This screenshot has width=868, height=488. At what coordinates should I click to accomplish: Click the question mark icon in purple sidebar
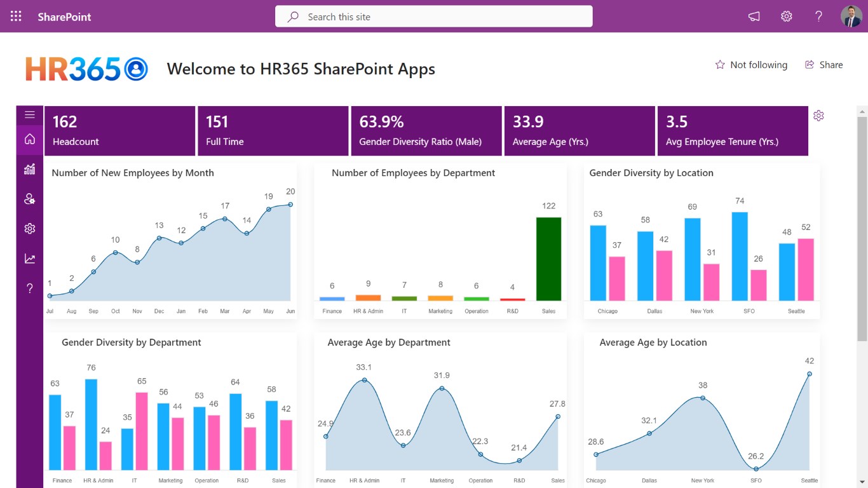(29, 288)
